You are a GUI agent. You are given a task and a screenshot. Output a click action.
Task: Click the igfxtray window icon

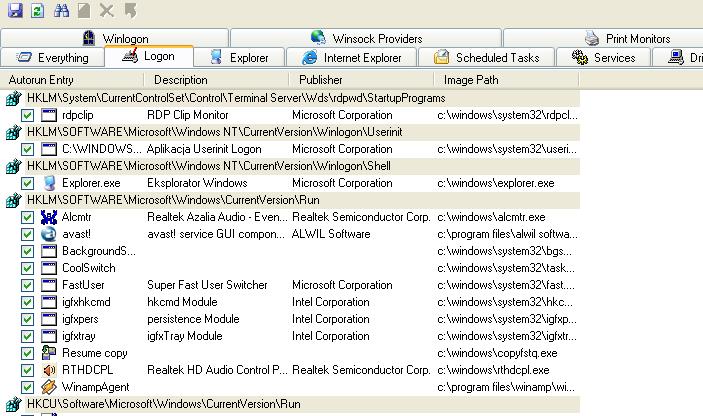click(x=49, y=336)
